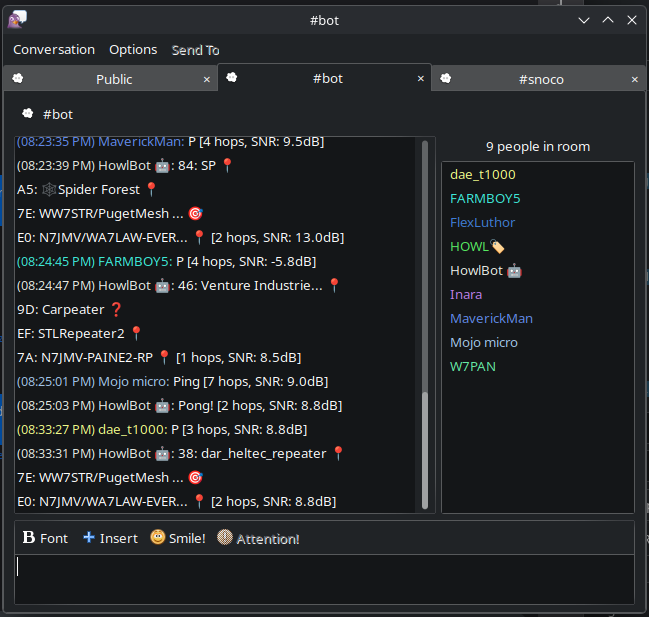Click the pin after dar_heltec_repeater
649x617 pixels.
click(338, 454)
